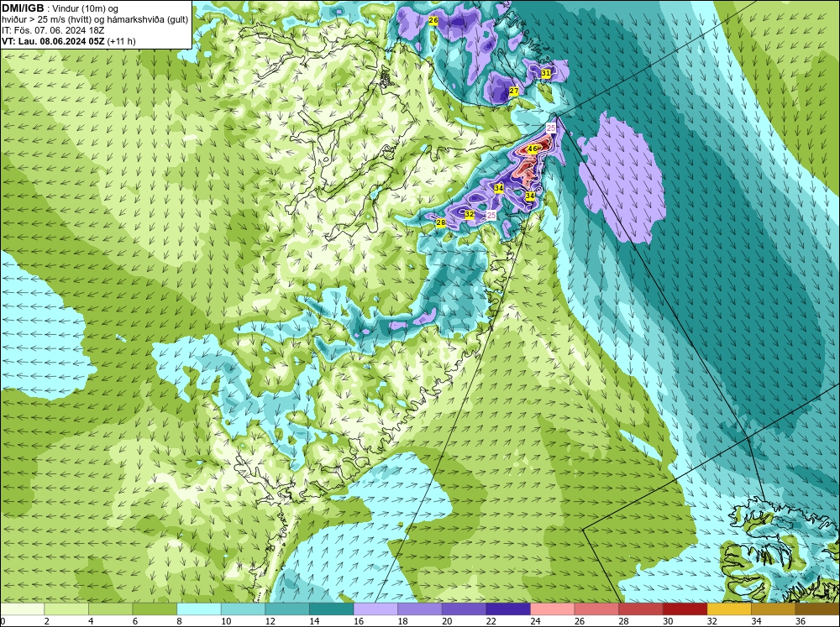
Task: Pick the 8–10 m/s light cyan legend swatch
Action: coord(199,609)
